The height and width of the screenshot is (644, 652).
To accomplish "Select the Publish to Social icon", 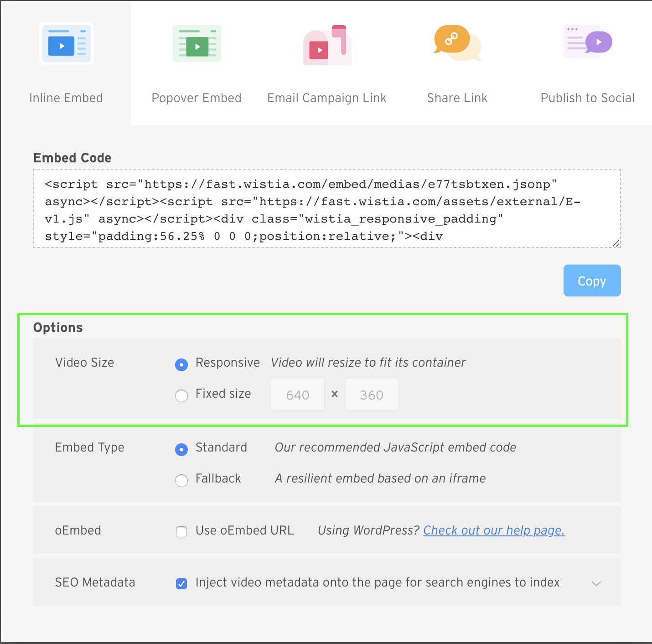I will (588, 42).
